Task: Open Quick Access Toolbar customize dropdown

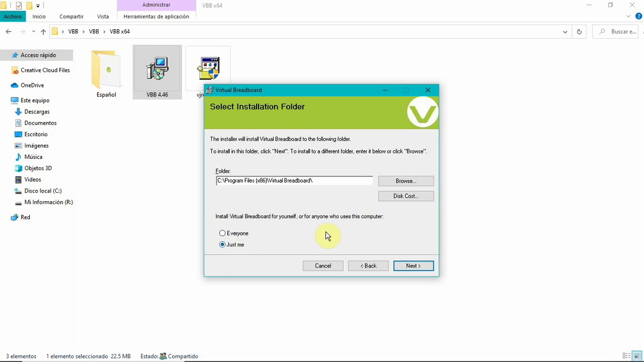Action: [x=38, y=6]
